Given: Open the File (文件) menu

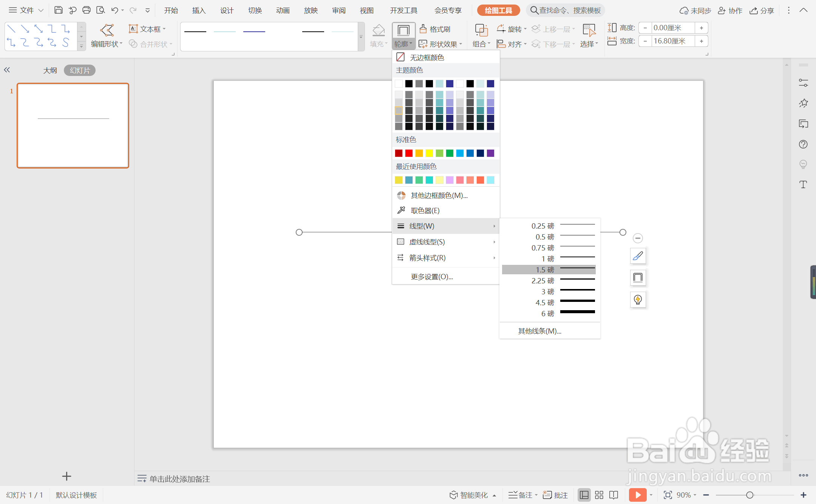Looking at the screenshot, I should [26, 10].
